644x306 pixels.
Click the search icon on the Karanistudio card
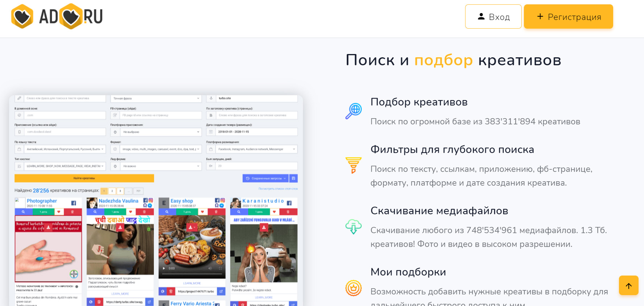[x=239, y=212]
